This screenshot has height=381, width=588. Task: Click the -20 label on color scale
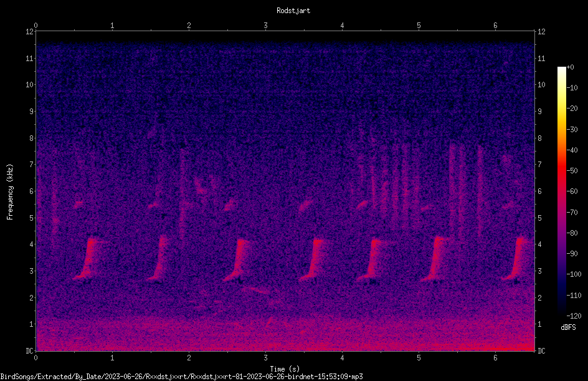coord(572,109)
